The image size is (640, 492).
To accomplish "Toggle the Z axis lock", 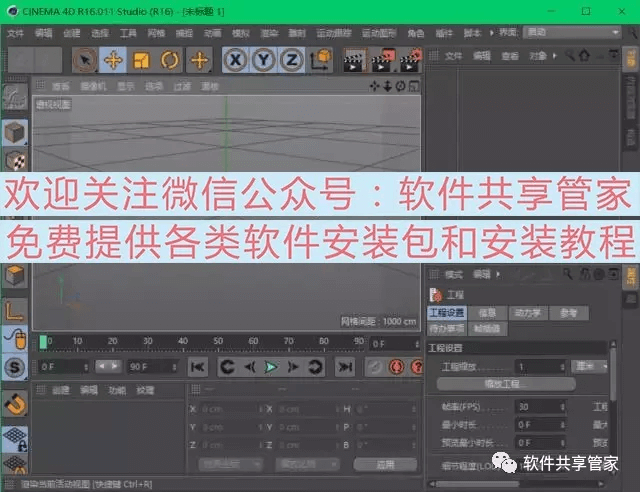I will [291, 60].
